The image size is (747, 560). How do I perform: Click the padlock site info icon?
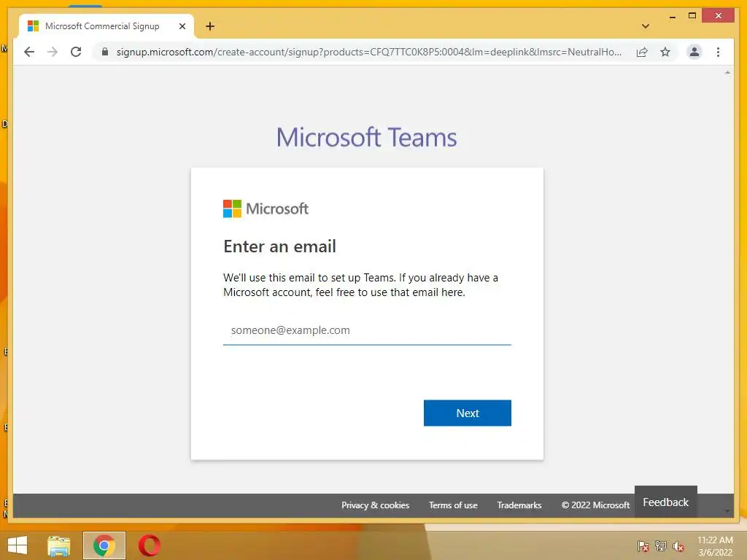click(x=105, y=52)
